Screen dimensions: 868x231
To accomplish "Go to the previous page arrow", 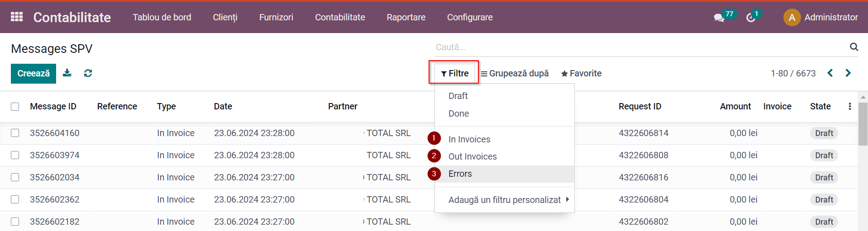I will coord(830,73).
